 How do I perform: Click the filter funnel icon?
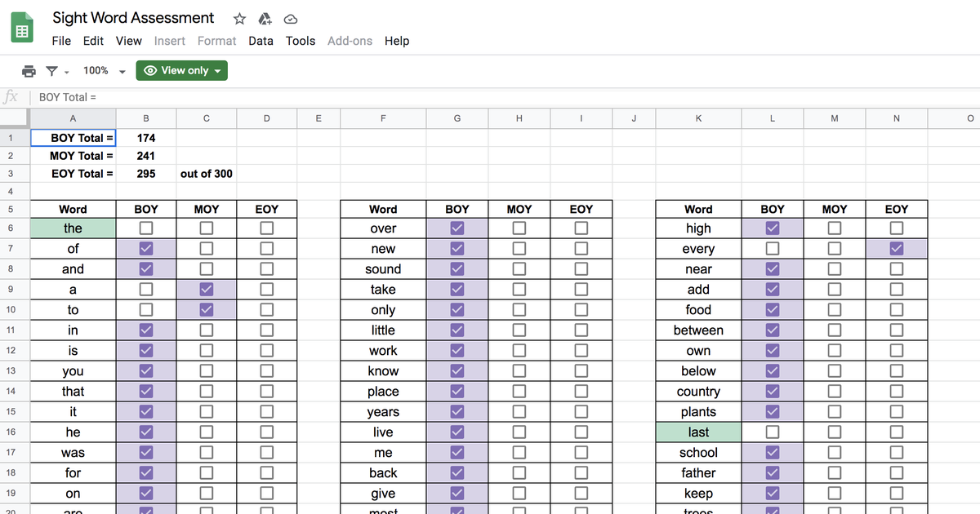(52, 71)
